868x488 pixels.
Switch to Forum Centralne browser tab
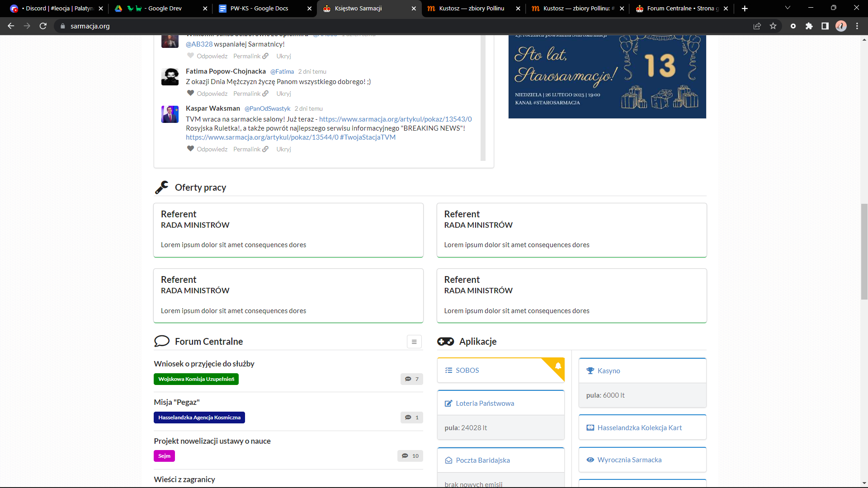[680, 9]
